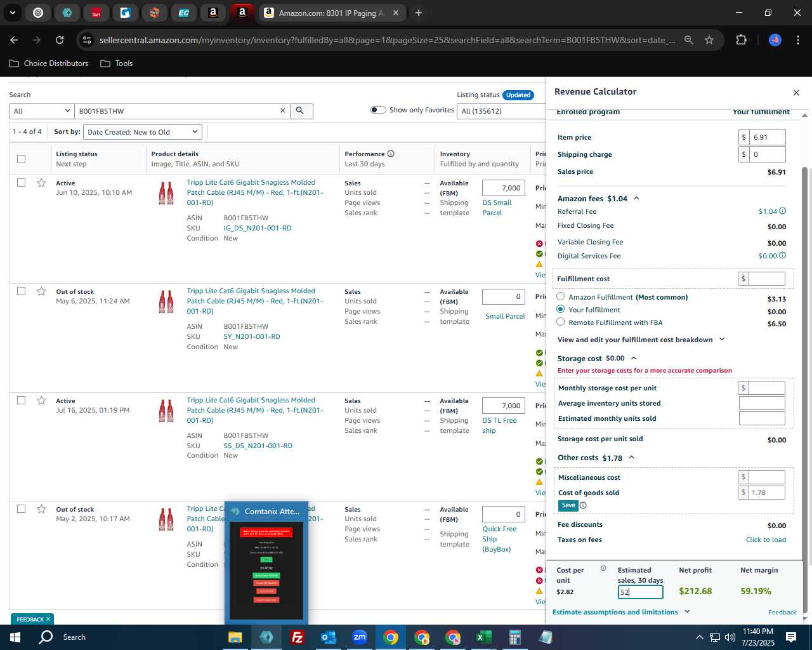This screenshot has height=650, width=812.
Task: Open FileZilla from taskbar
Action: [x=297, y=637]
